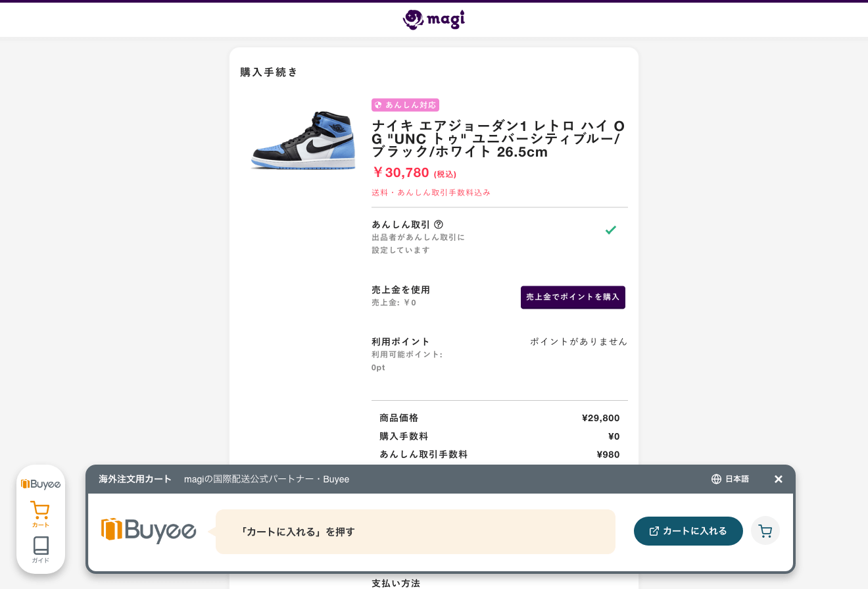
Task: Click the 利用ポイント label
Action: (400, 342)
